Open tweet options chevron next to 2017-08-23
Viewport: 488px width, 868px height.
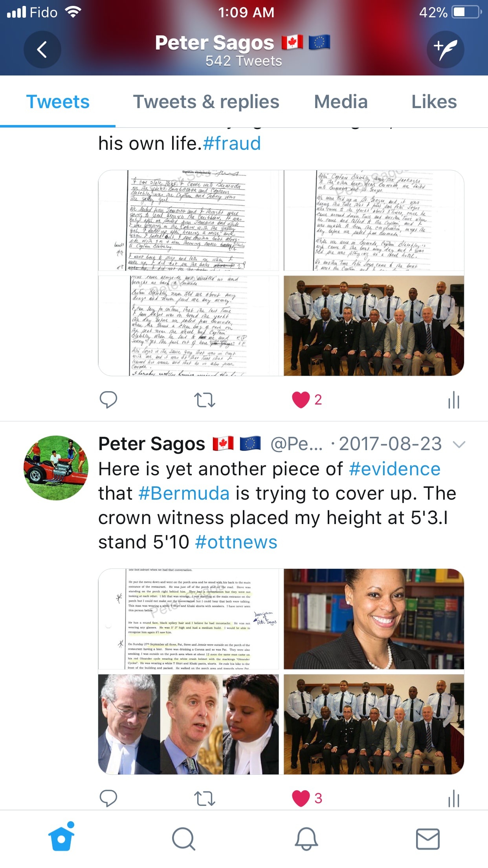pos(459,444)
